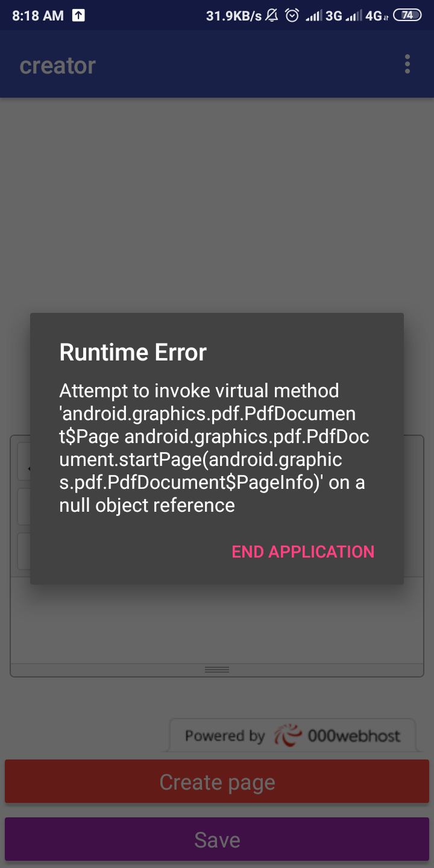Image resolution: width=434 pixels, height=868 pixels.
Task: Click the red Create page button
Action: [217, 782]
